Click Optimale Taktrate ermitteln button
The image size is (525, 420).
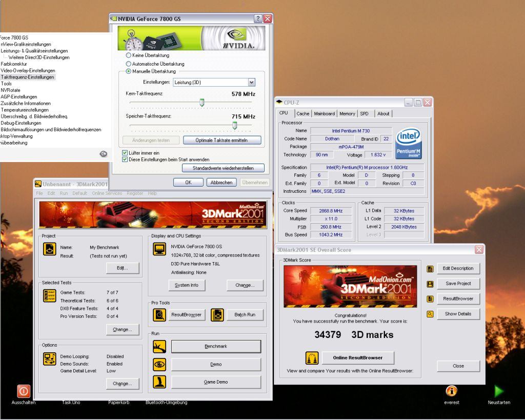[x=222, y=141]
